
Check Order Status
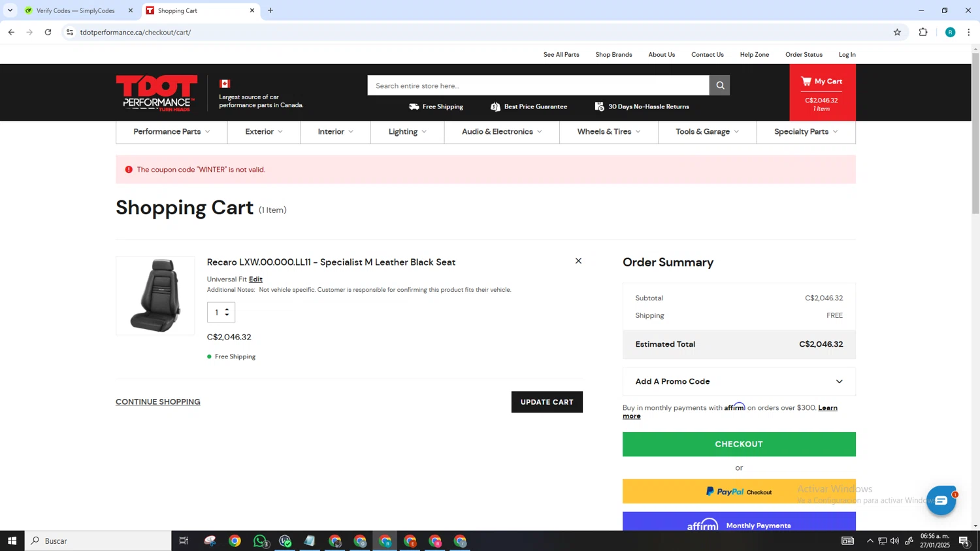pyautogui.click(x=804, y=55)
